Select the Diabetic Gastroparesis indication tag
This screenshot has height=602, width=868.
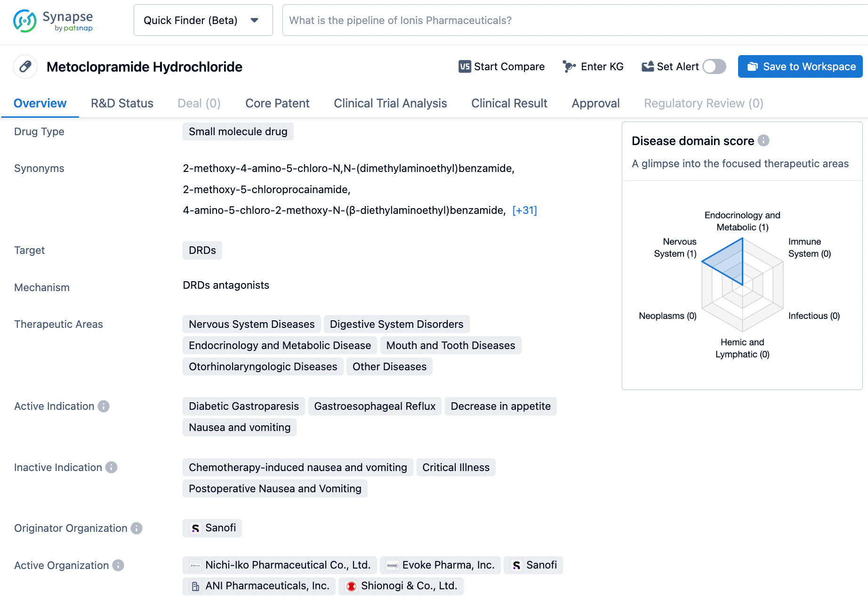click(x=243, y=406)
